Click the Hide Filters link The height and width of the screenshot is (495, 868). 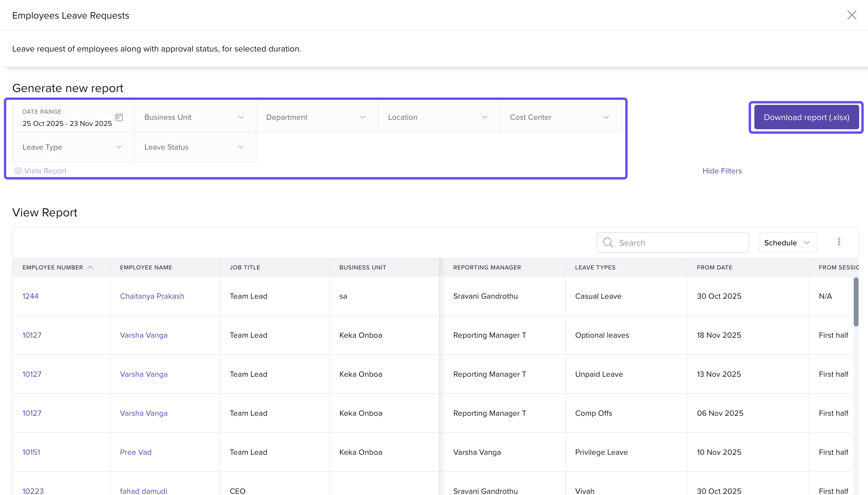point(722,171)
